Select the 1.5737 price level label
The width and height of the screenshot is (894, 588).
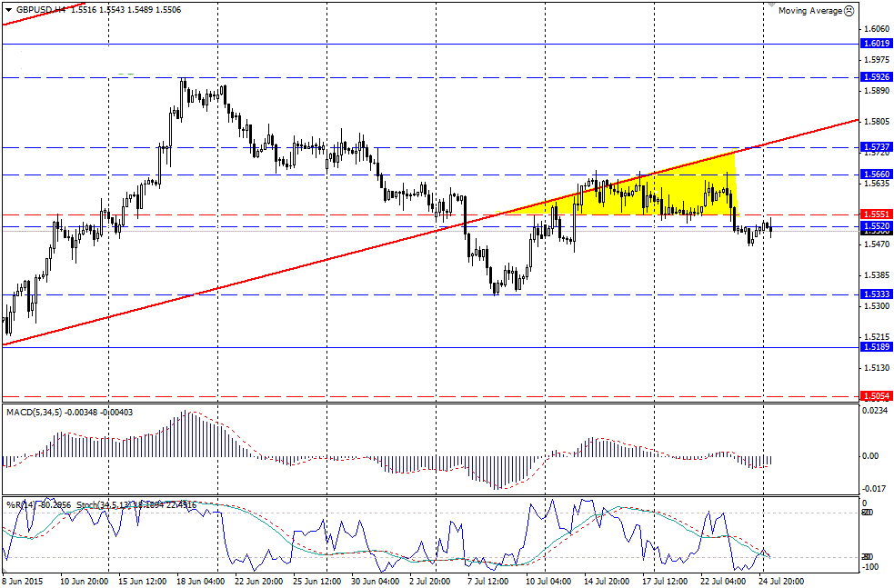(x=875, y=147)
